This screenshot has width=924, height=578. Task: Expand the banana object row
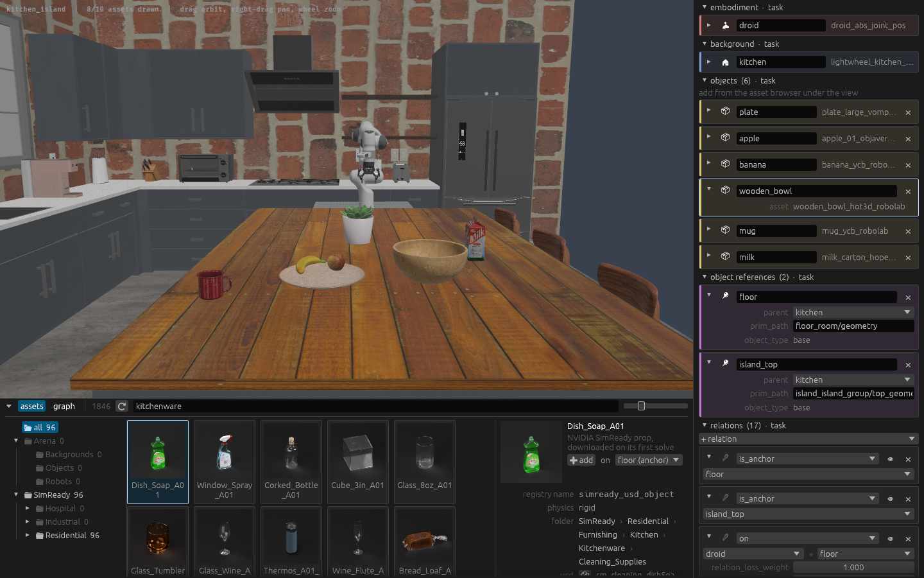(709, 163)
